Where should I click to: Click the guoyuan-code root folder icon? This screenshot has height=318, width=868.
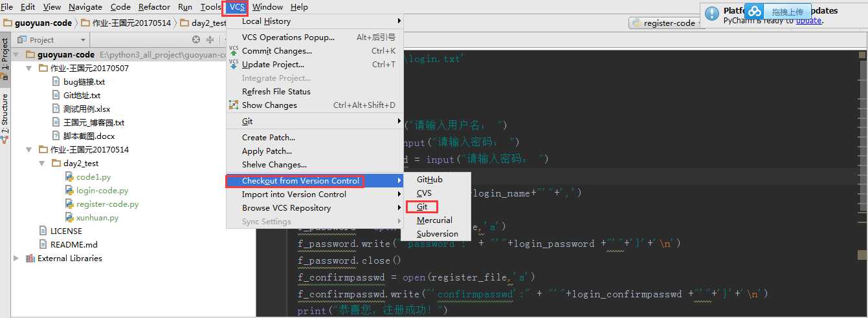(x=30, y=54)
